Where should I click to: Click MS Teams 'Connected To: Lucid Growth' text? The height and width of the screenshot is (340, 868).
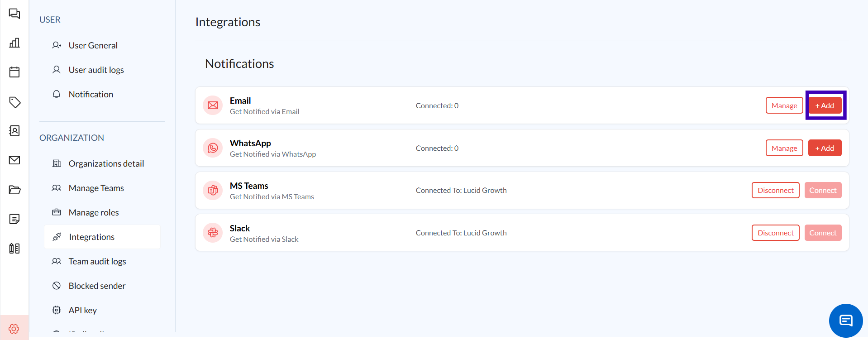pos(461,191)
